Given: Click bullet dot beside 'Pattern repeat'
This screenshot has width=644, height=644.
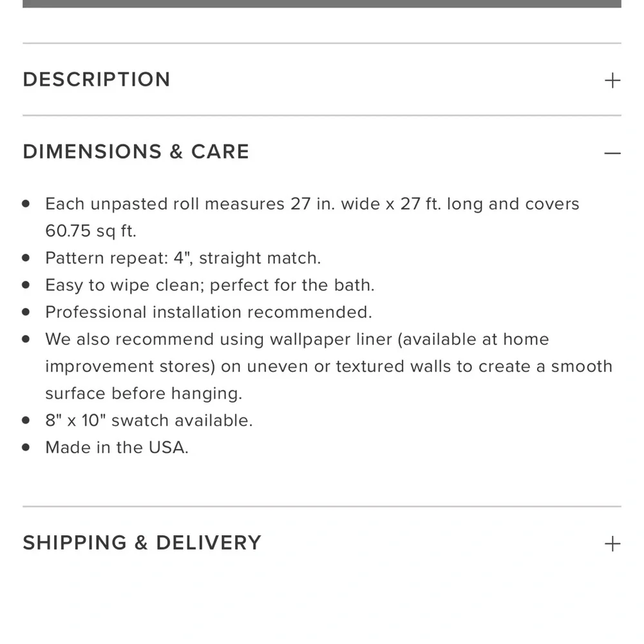Looking at the screenshot, I should tap(26, 258).
